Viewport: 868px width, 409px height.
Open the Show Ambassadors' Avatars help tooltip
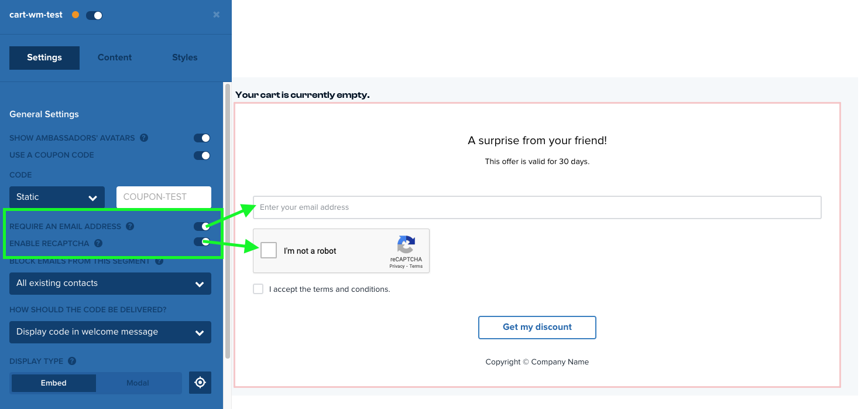[144, 138]
